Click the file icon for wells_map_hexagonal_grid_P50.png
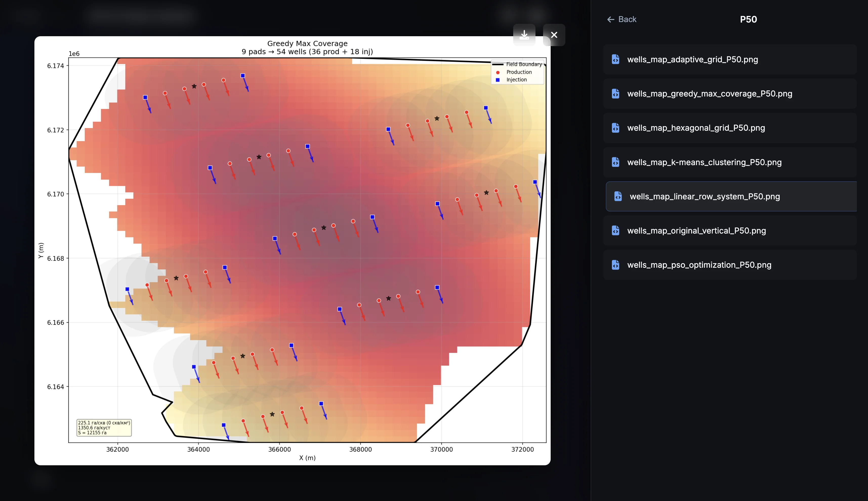This screenshot has width=868, height=501. coord(615,128)
